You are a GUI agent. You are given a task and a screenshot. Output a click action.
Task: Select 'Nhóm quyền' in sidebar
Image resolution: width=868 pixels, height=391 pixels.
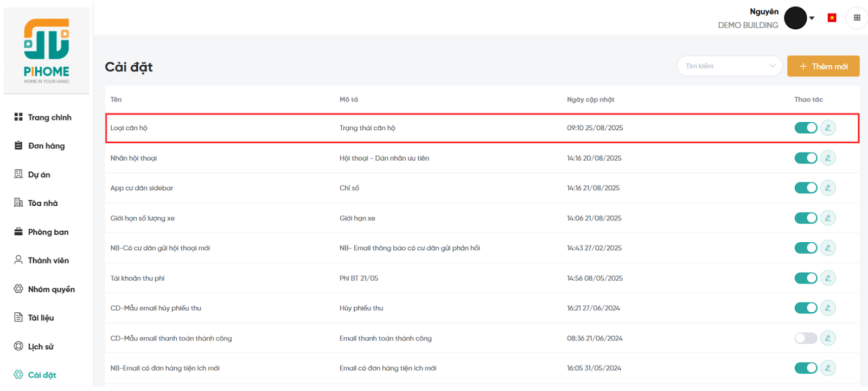click(x=51, y=289)
